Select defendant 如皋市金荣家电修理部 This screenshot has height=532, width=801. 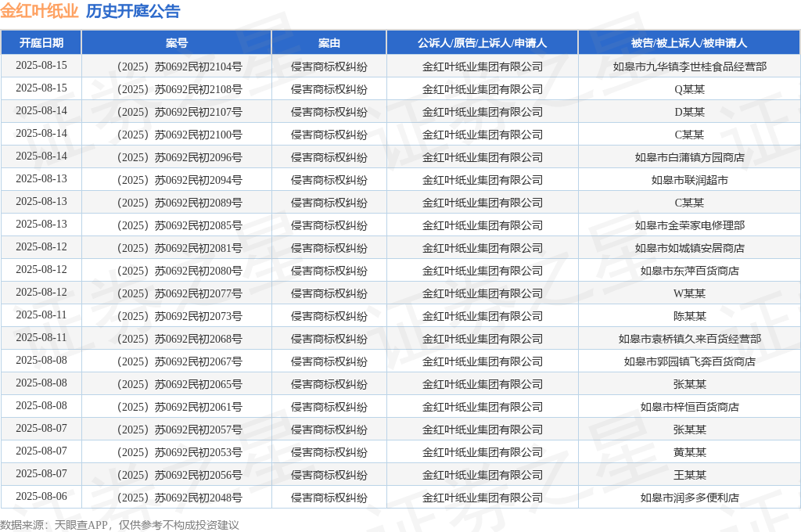tap(690, 225)
